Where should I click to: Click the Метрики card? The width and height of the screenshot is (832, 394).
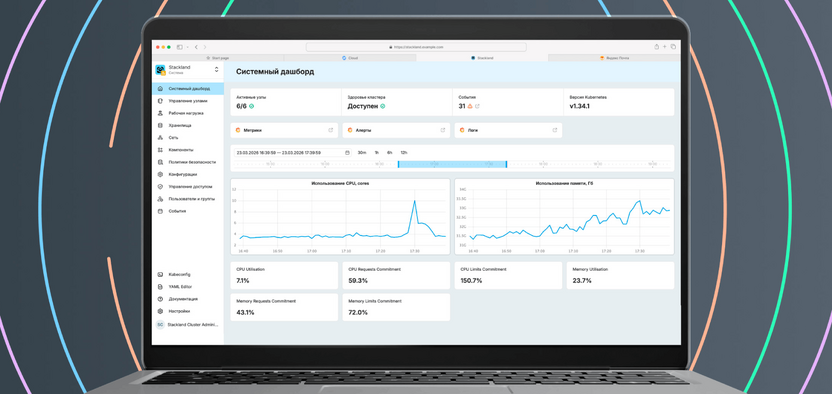[x=284, y=130]
